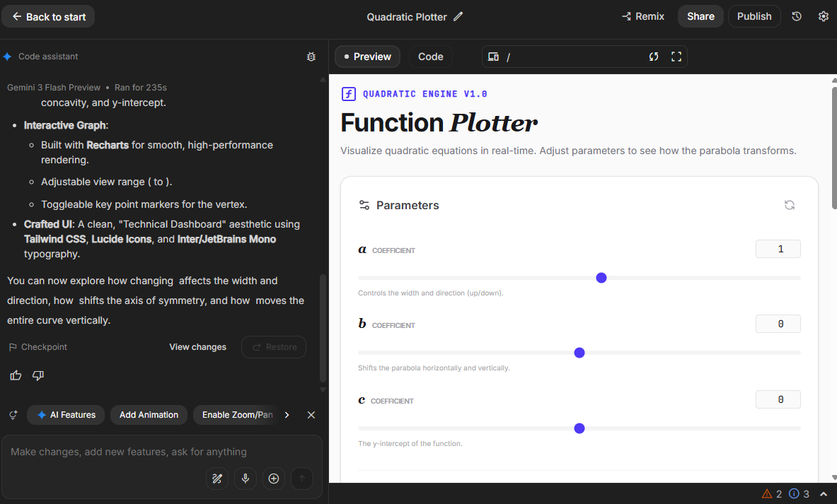This screenshot has width=837, height=504.
Task: Give thumbs down to the response
Action: click(x=38, y=375)
